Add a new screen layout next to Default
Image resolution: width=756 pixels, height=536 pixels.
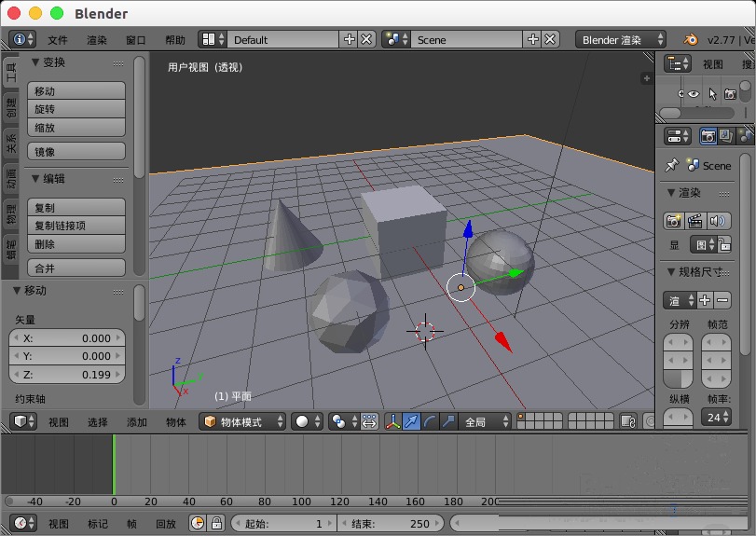(349, 39)
